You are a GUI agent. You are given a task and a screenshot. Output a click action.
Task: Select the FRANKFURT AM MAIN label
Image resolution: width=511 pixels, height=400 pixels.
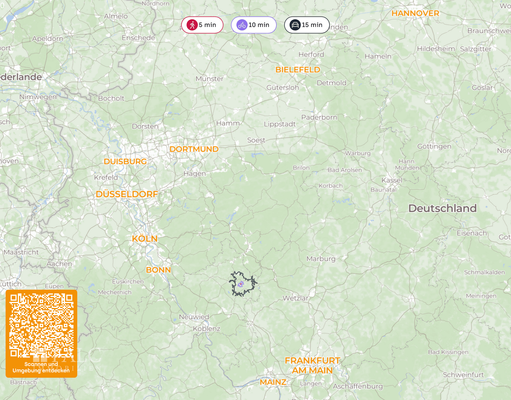[x=312, y=365]
